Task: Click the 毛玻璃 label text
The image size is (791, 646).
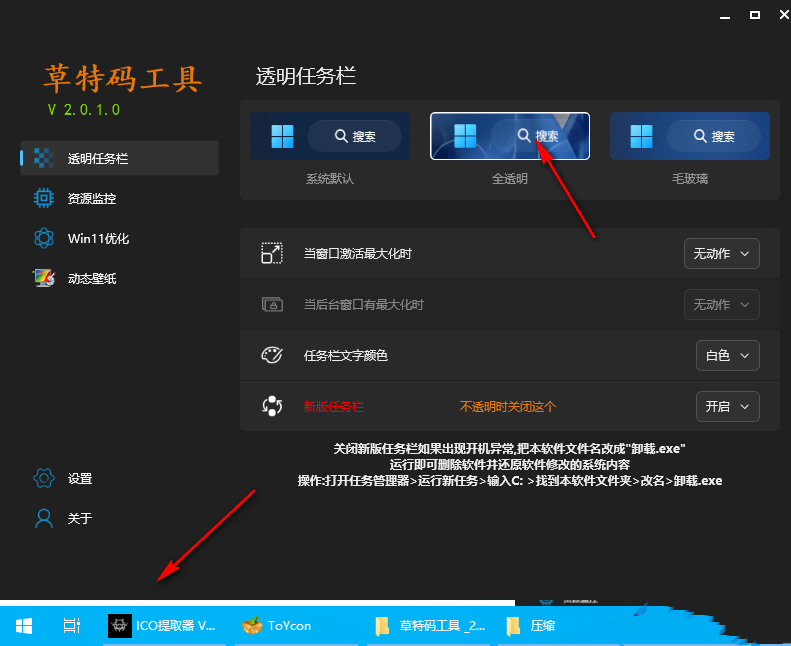Action: 690,179
